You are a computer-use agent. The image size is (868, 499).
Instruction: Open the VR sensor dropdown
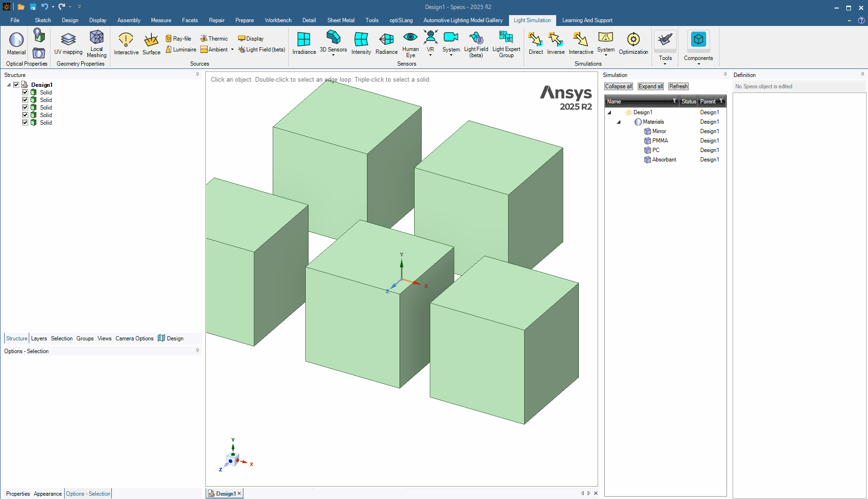tap(430, 55)
